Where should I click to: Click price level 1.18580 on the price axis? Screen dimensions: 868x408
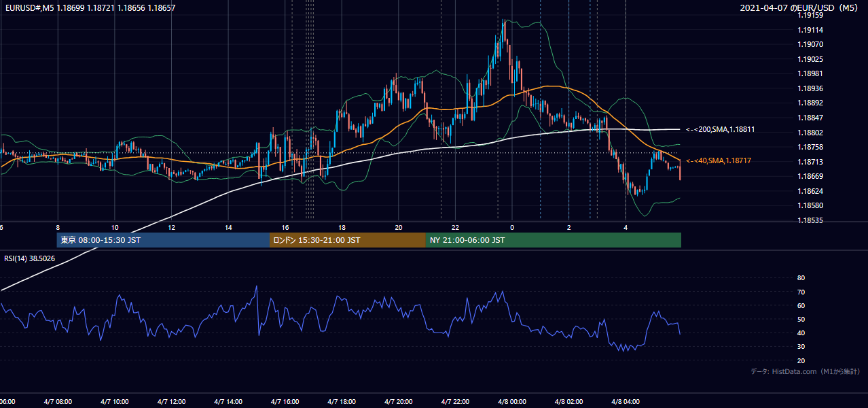tap(810, 205)
